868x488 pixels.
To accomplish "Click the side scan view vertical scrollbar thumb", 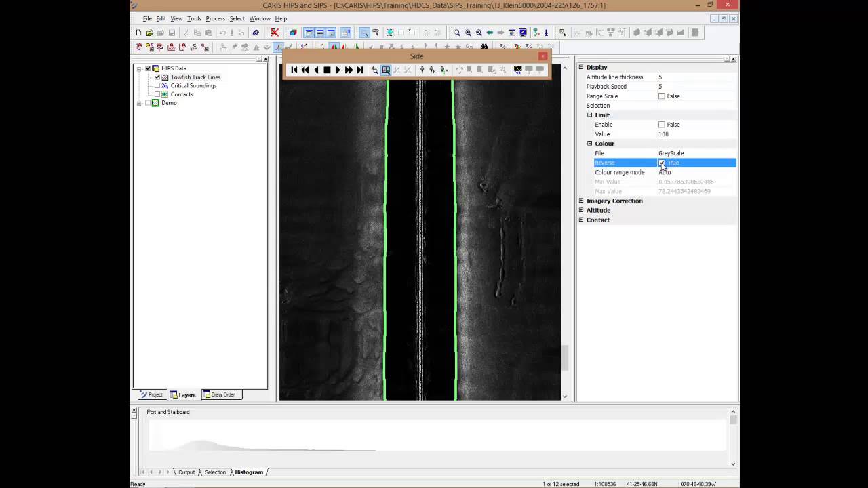I will click(x=564, y=357).
